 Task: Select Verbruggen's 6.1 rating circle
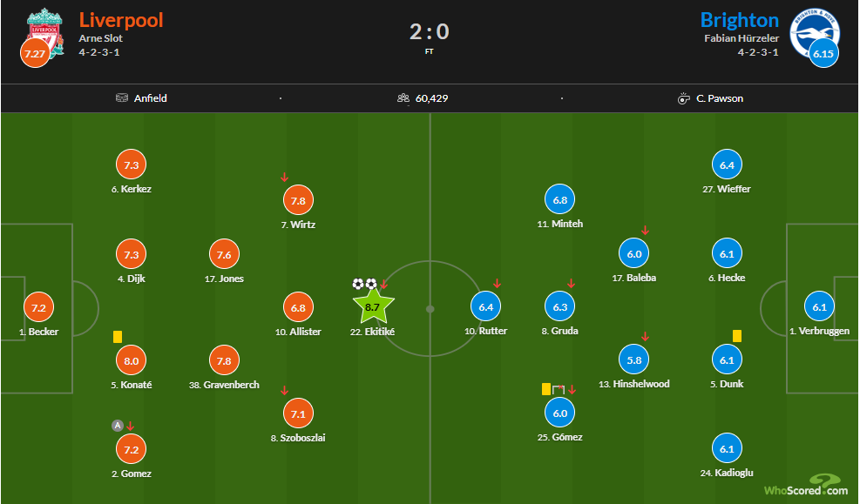819,307
